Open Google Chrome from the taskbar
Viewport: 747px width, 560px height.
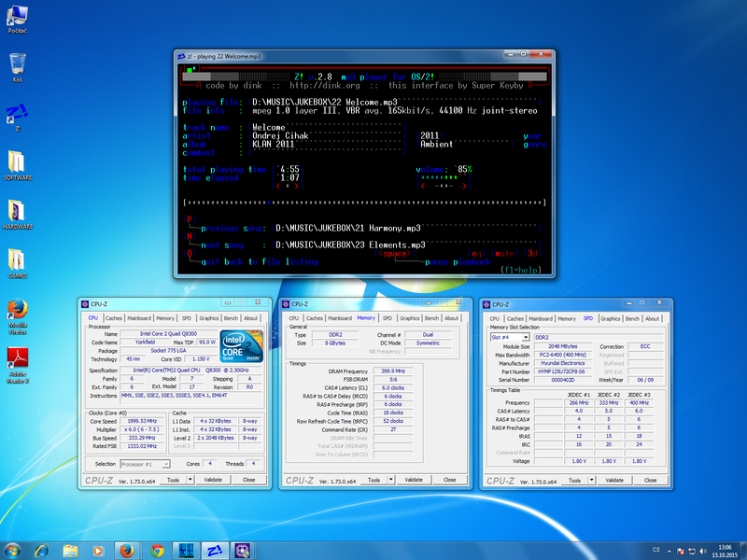pyautogui.click(x=156, y=550)
